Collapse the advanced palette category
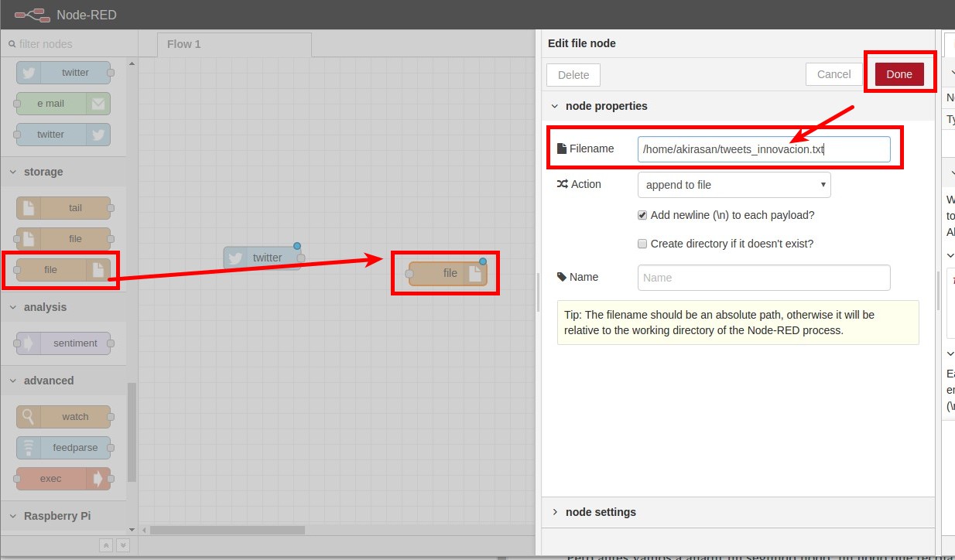The image size is (955, 560). [12, 381]
